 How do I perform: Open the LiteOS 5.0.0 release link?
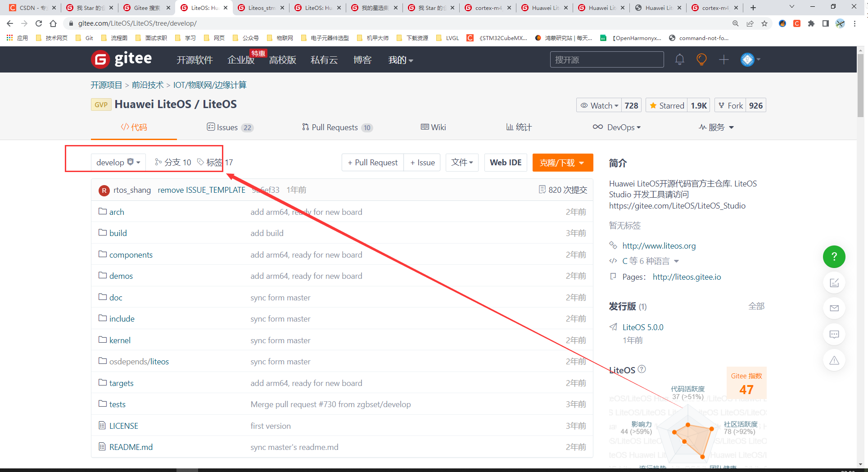tap(643, 327)
